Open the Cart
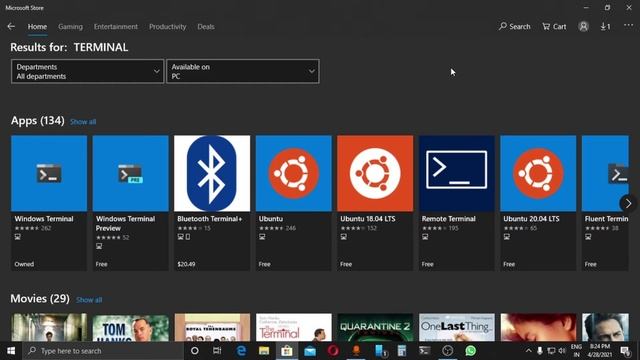This screenshot has height=360, width=640. click(554, 27)
